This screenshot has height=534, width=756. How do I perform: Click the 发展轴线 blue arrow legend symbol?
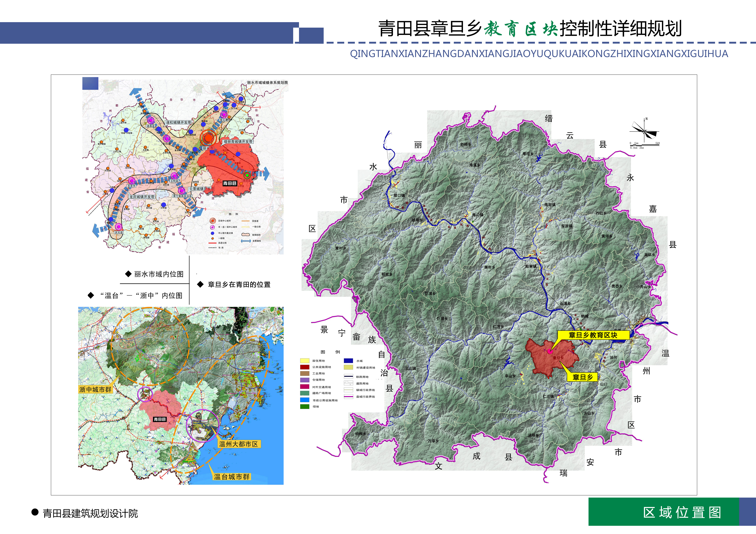click(x=246, y=241)
